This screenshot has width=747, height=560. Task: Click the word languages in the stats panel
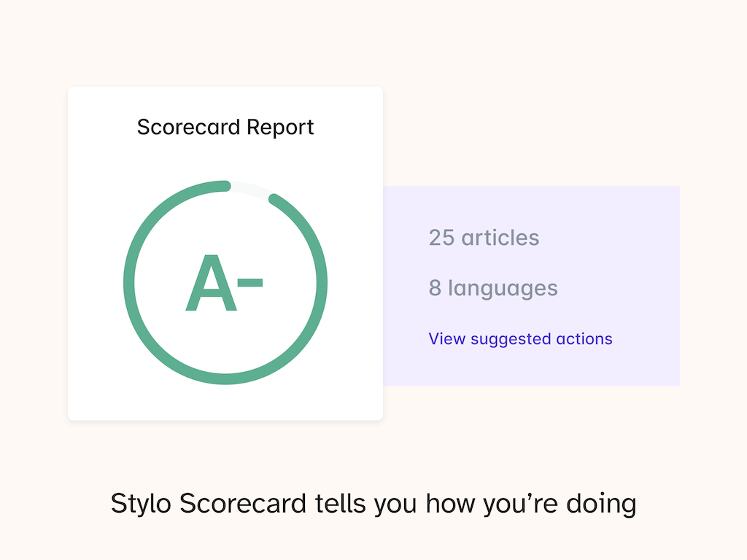[x=503, y=288]
